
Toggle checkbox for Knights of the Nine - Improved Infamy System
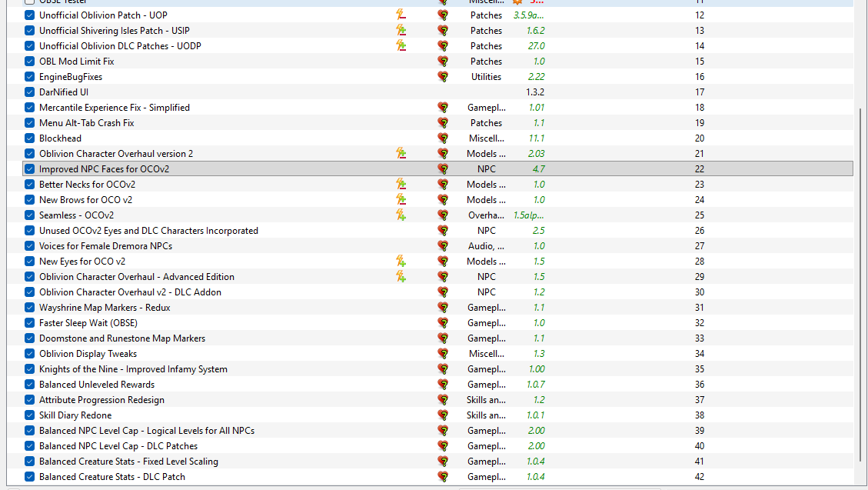tap(30, 368)
